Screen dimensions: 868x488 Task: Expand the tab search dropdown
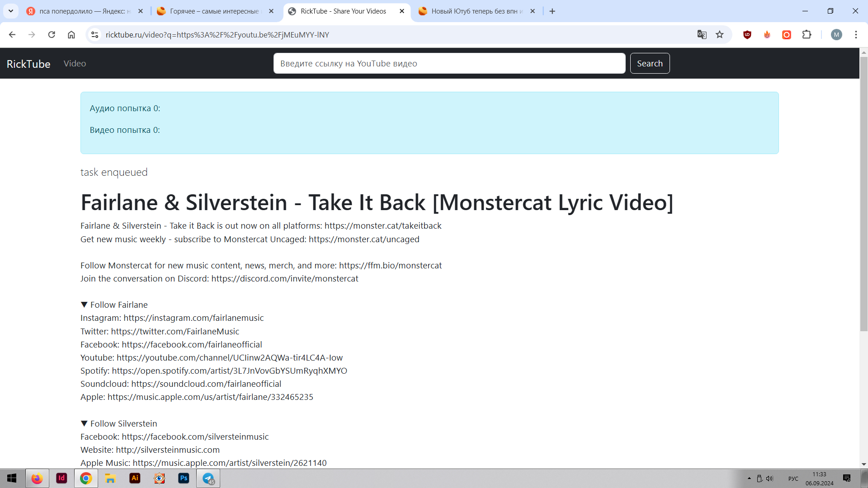click(x=11, y=11)
